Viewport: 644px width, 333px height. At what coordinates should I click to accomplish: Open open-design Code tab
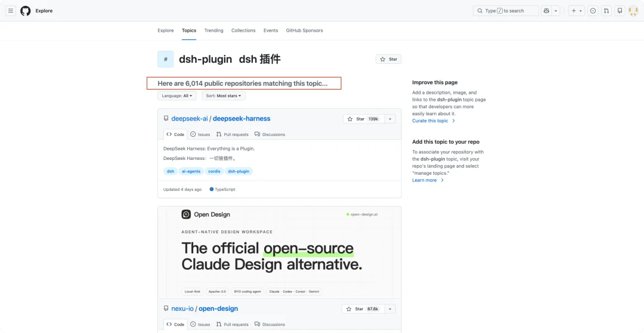coord(175,325)
